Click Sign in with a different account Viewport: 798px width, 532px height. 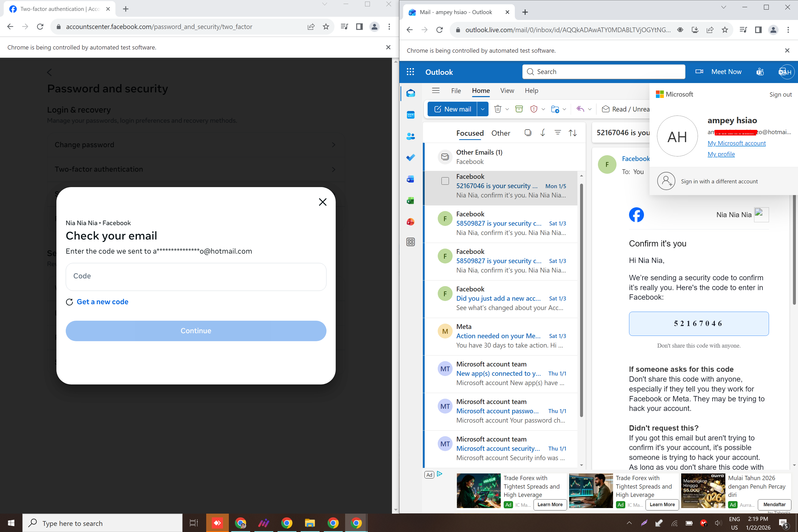(719, 182)
